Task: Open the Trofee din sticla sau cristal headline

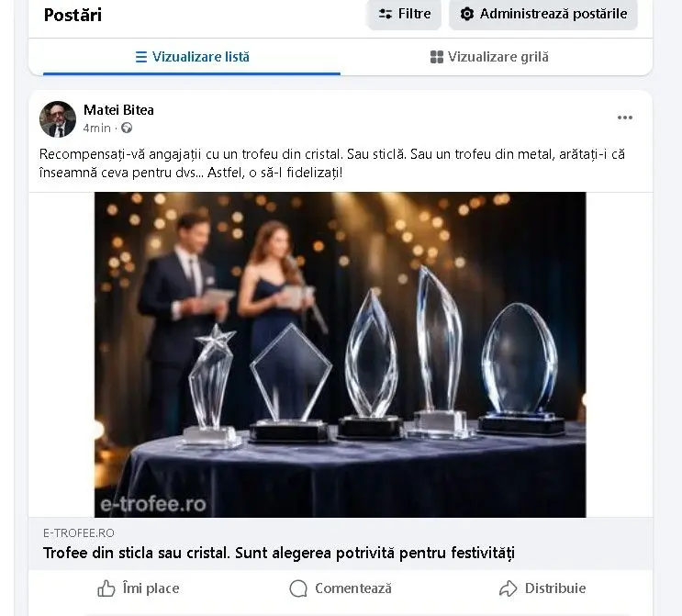Action: tap(279, 553)
